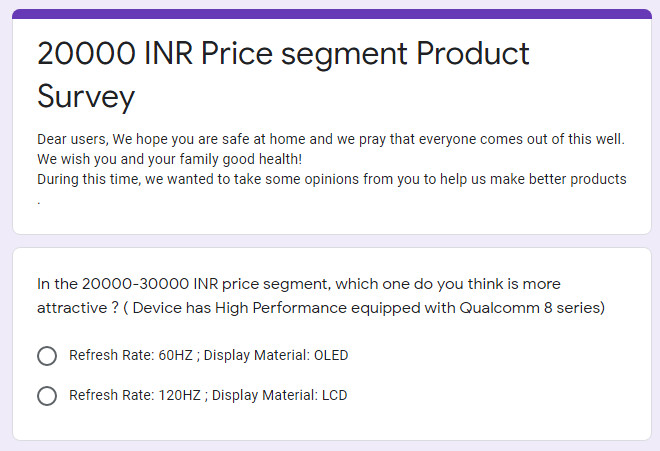Click the 'Qualcomm 8 series' text in the question
Image resolution: width=660 pixels, height=451 pixels.
[532, 308]
